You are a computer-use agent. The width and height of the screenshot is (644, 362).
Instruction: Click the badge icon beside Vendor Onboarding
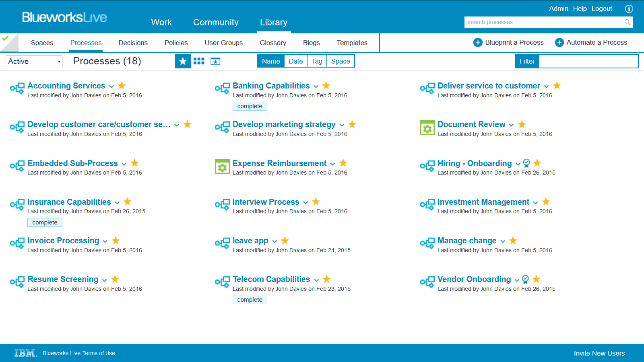point(525,279)
